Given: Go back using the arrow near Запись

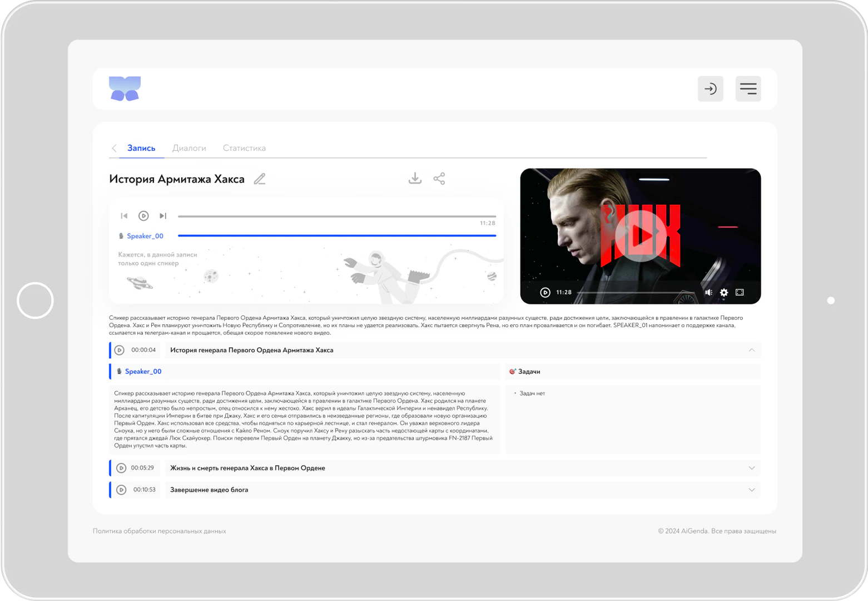Looking at the screenshot, I should point(114,147).
